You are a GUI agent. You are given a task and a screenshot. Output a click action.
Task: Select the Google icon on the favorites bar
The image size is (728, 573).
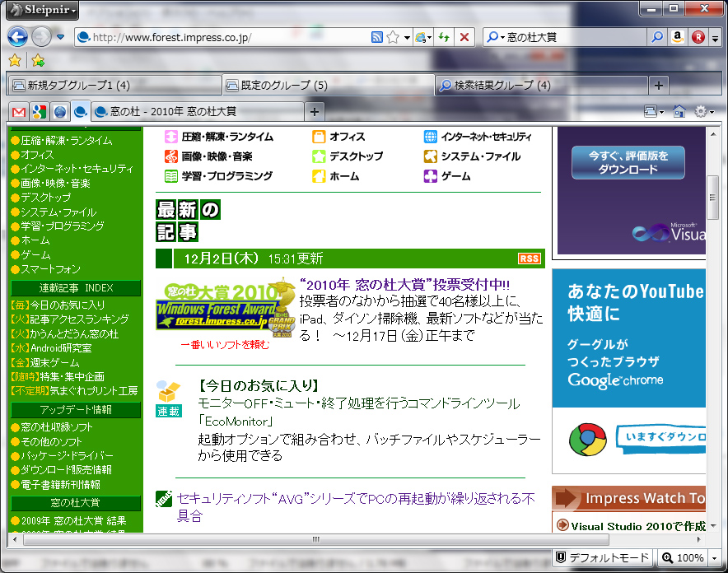tap(38, 111)
